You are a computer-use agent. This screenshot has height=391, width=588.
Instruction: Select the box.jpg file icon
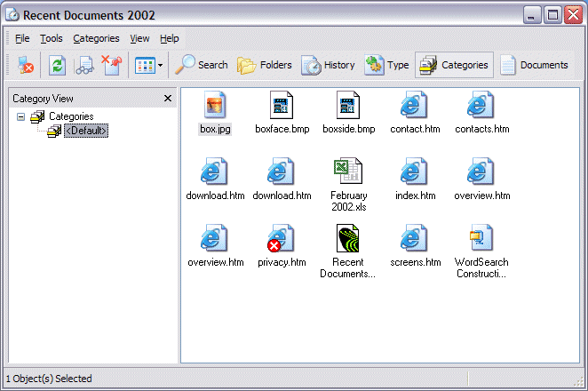pos(215,105)
